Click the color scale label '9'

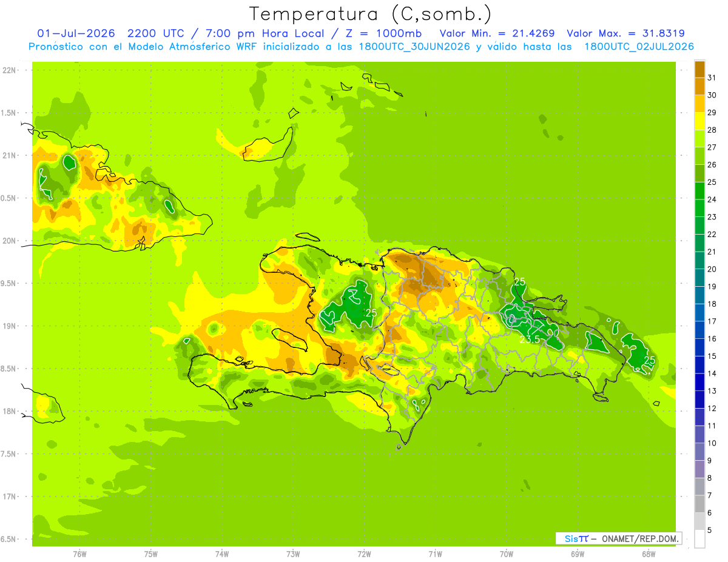click(x=710, y=461)
